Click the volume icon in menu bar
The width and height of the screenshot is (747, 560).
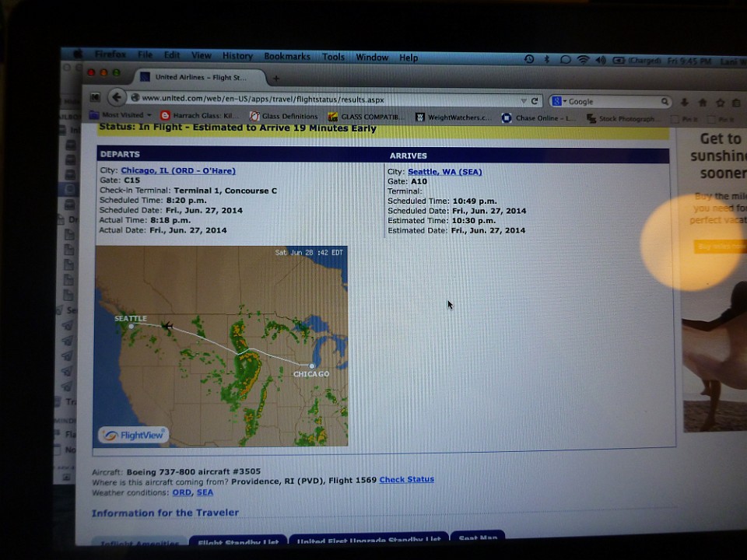click(x=601, y=60)
